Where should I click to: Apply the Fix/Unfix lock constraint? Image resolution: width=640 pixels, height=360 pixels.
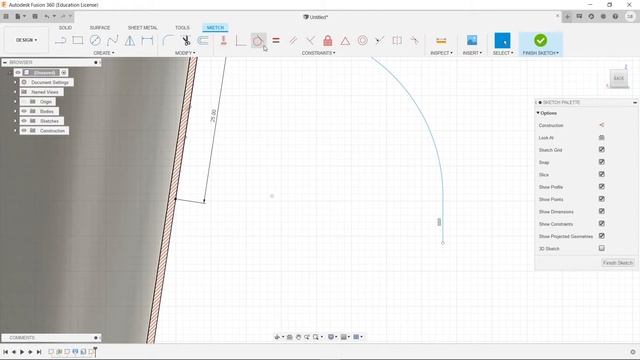click(x=327, y=40)
